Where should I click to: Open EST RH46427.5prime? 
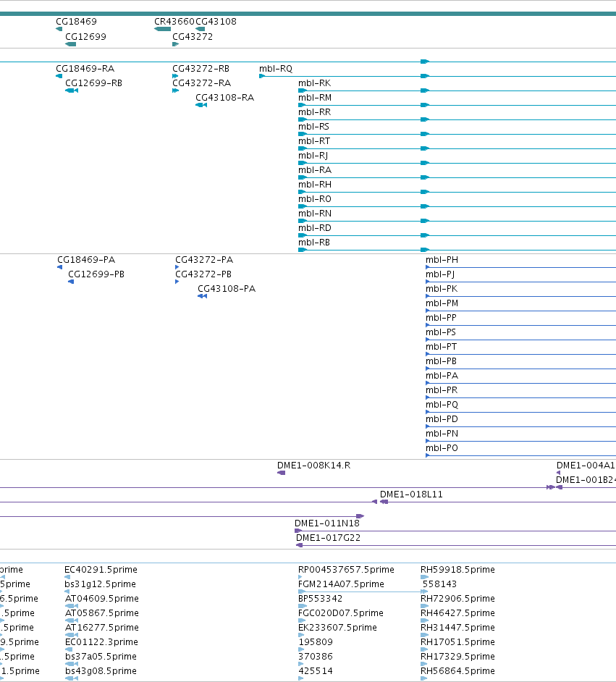(x=457, y=612)
